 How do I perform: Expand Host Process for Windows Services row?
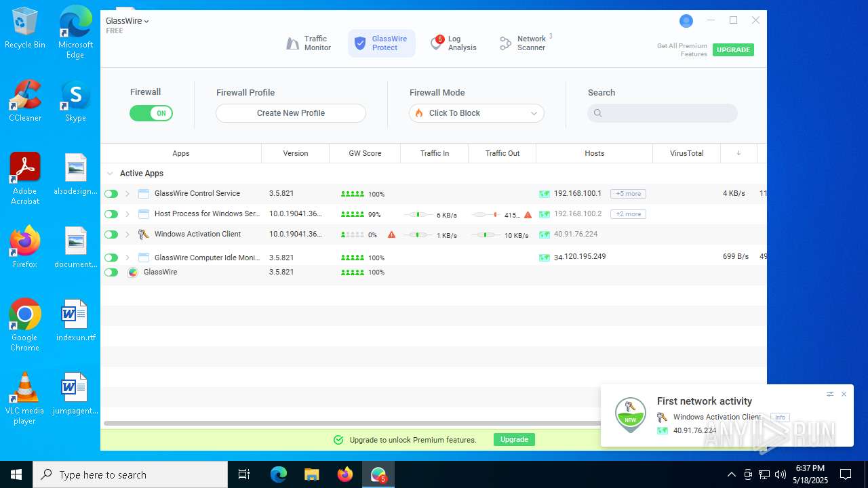click(x=127, y=214)
